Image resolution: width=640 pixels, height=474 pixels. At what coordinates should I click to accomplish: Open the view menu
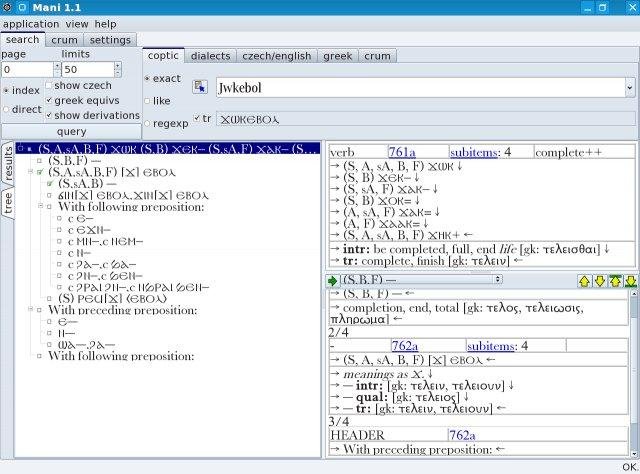coord(77,24)
